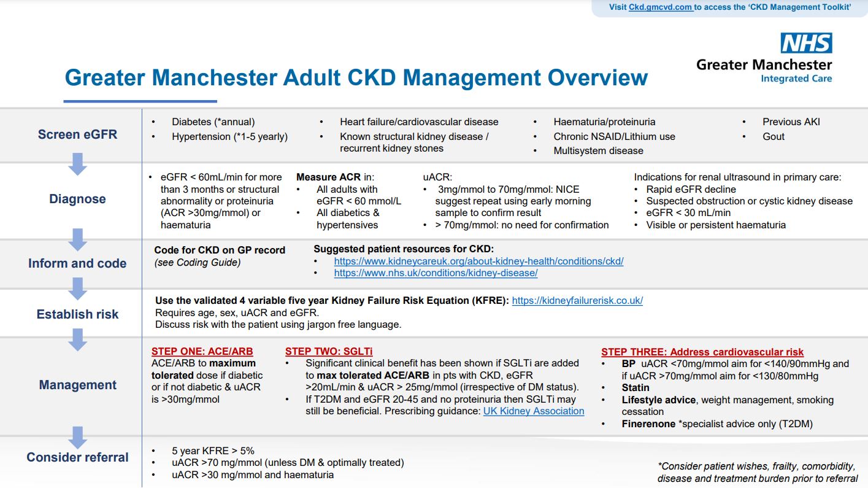
Task: Select the Diagnose stage label
Action: click(x=77, y=199)
